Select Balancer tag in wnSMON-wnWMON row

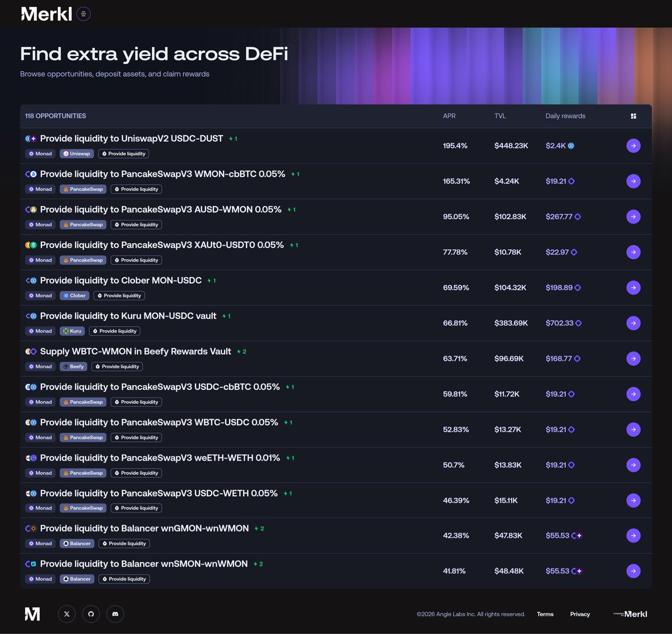77,579
